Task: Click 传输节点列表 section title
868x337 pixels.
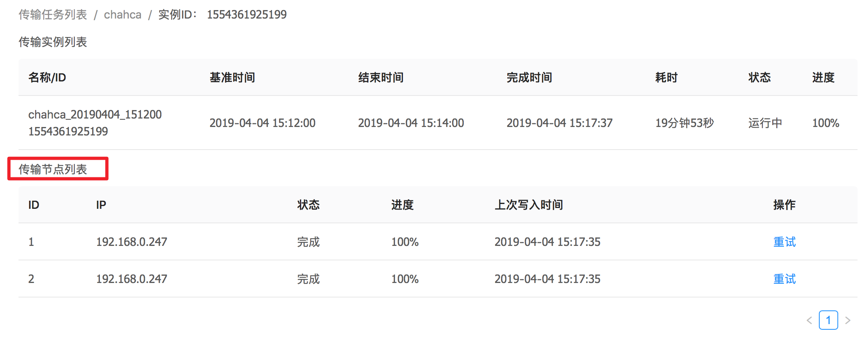Action: click(53, 169)
